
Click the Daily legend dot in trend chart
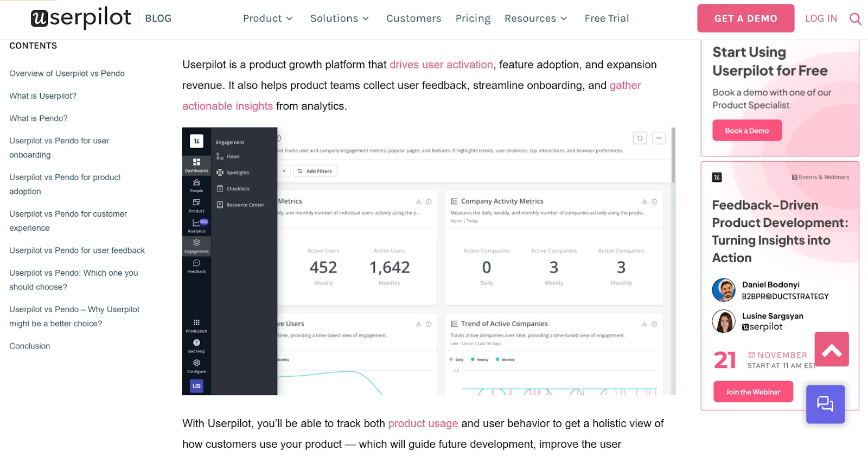point(451,359)
